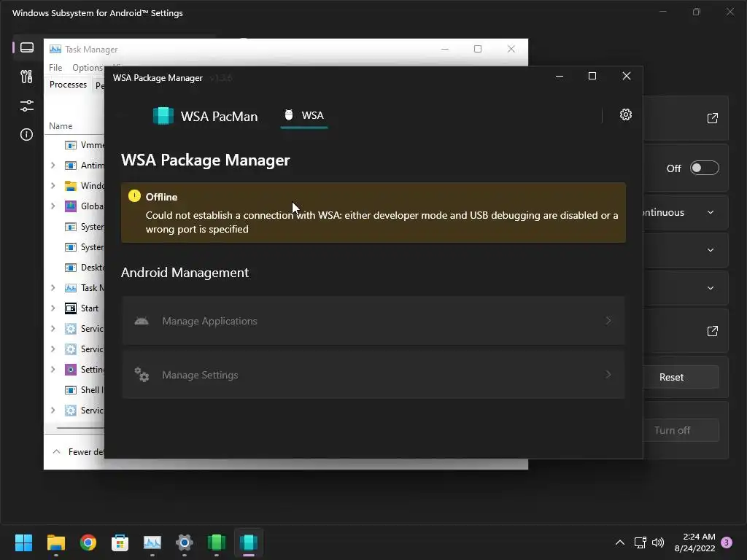
Task: Toggle the Off switch in WSA Settings
Action: pos(704,168)
